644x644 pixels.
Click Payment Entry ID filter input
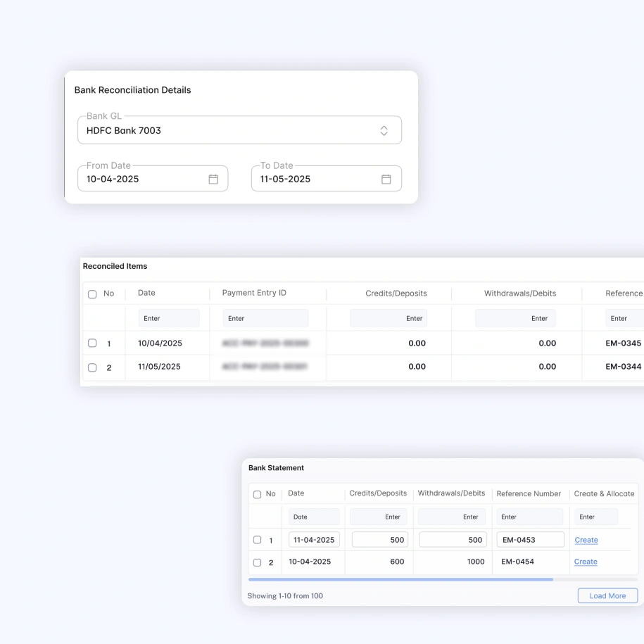[x=265, y=318]
